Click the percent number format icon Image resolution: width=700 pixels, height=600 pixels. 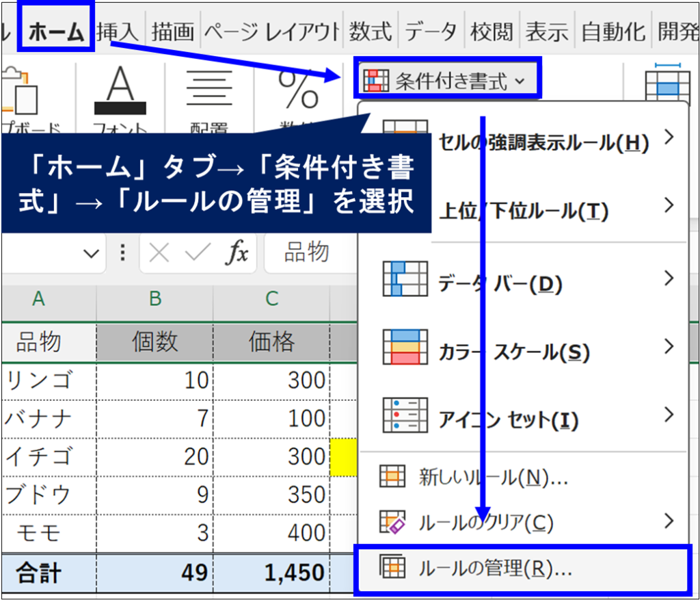(x=299, y=88)
